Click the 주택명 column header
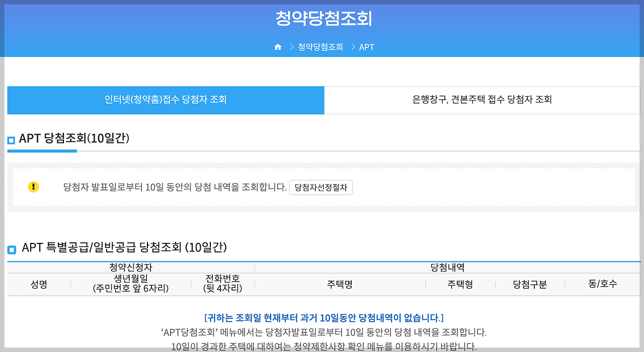 pos(340,284)
